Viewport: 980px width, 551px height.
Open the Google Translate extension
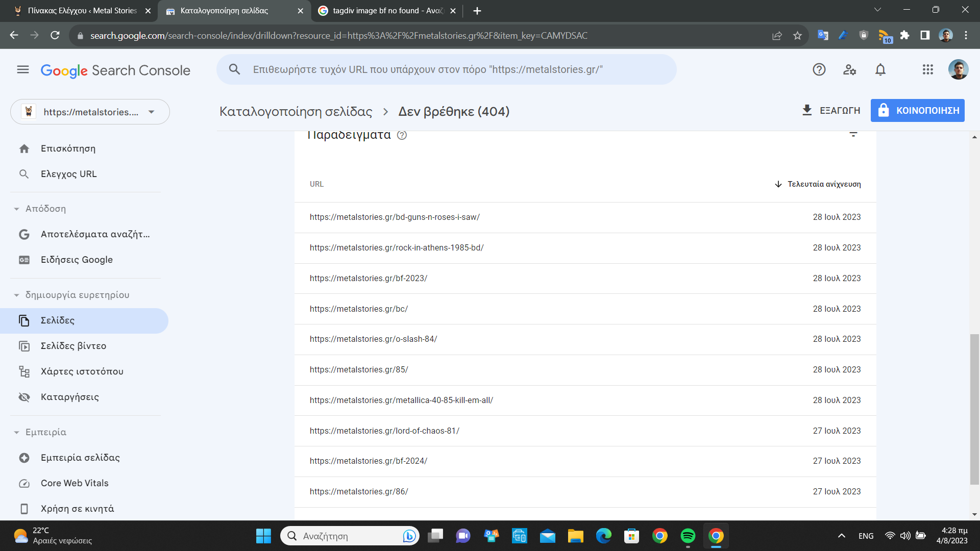tap(823, 35)
